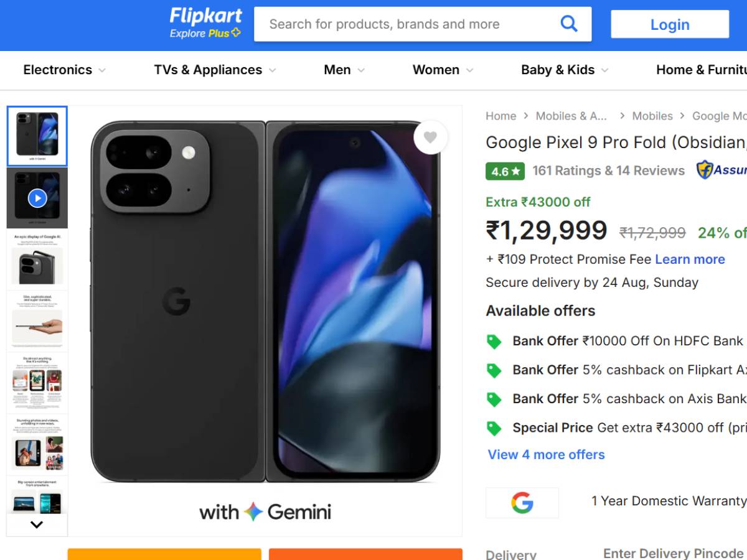Click the green 4.6 star rating badge
Screen dimensions: 747x560
pos(505,171)
